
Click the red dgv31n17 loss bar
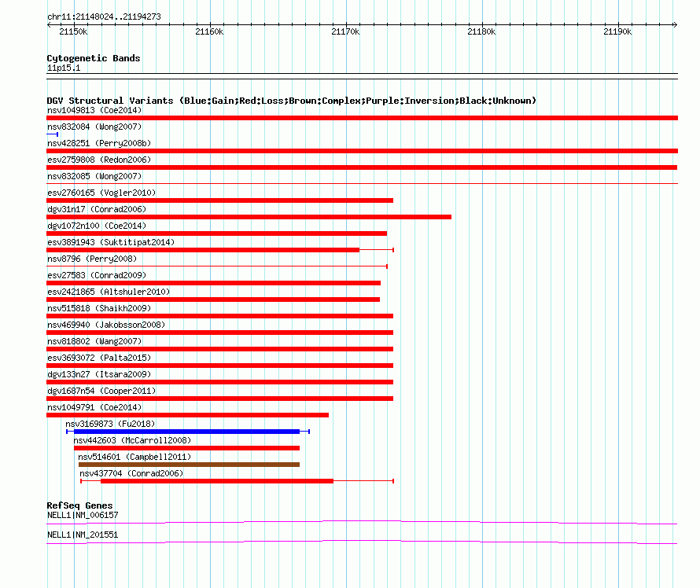tap(249, 217)
